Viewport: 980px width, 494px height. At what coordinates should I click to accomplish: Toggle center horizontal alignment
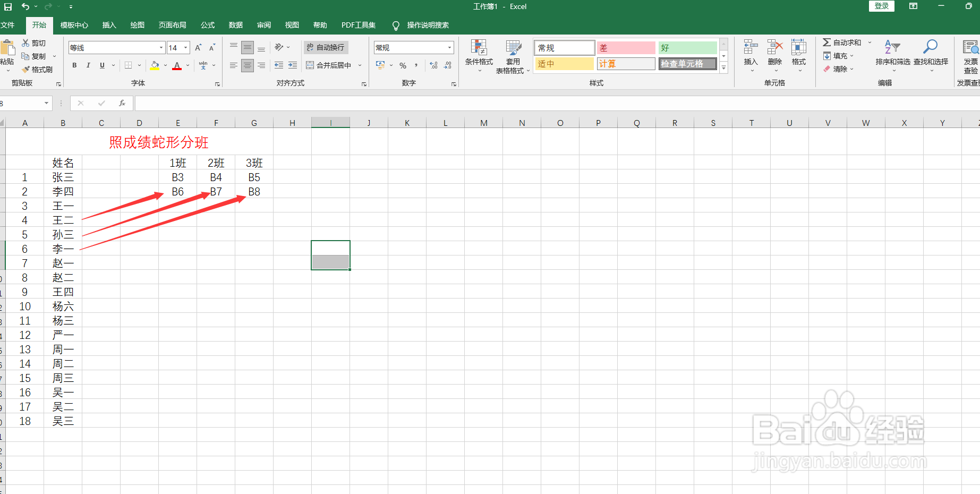tap(248, 65)
